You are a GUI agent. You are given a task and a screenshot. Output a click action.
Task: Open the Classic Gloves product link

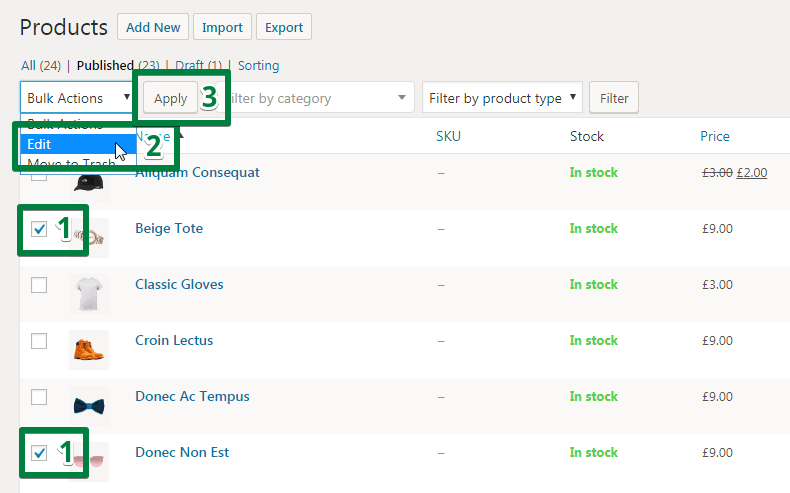[x=179, y=284]
